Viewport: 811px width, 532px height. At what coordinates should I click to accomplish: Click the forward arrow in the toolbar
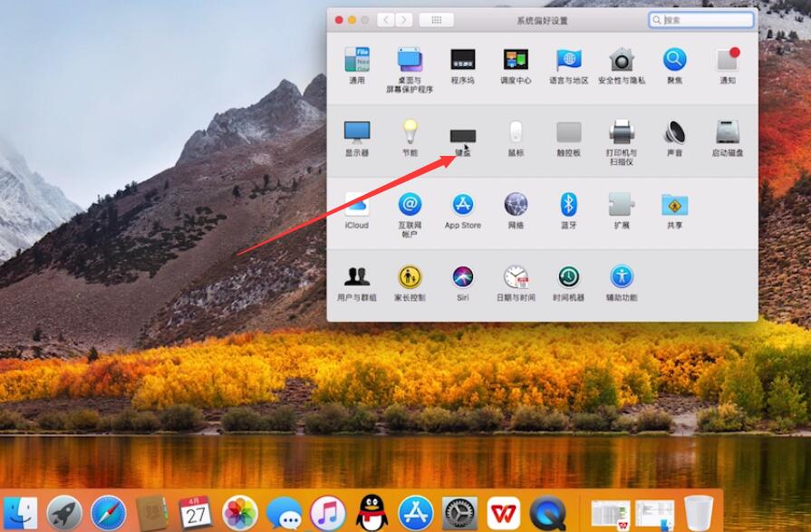[404, 20]
